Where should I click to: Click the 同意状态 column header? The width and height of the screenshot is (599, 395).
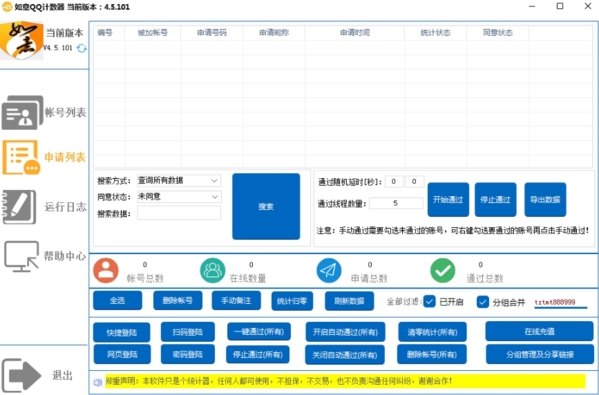point(498,33)
